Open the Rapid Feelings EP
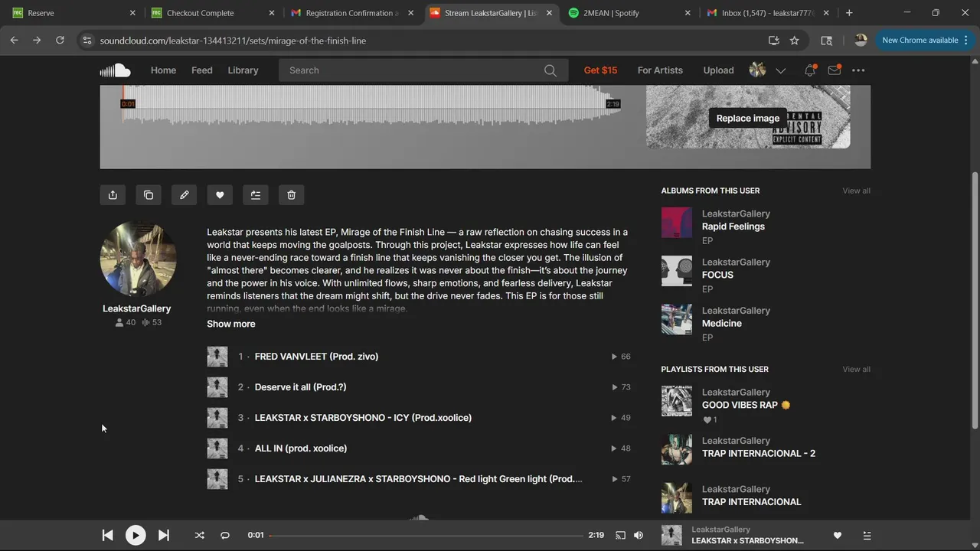The width and height of the screenshot is (980, 551). (x=733, y=227)
